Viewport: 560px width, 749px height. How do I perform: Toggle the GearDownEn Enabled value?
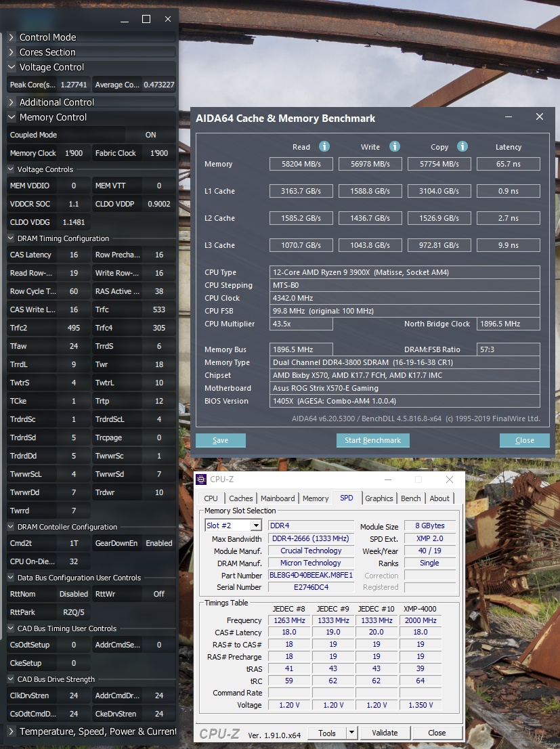(x=158, y=543)
